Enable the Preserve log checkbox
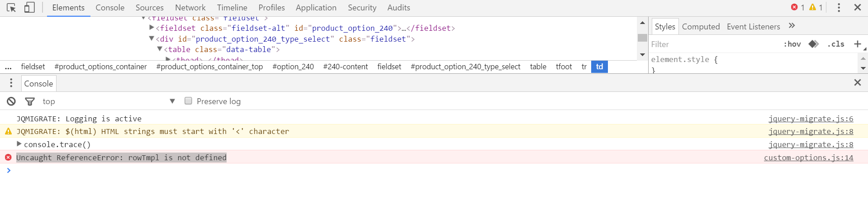This screenshot has width=868, height=201. [x=188, y=101]
